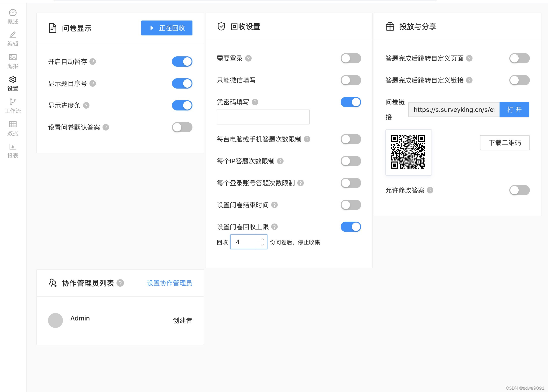The image size is (548, 392).
Task: Click the survey QR code image
Action: (408, 152)
